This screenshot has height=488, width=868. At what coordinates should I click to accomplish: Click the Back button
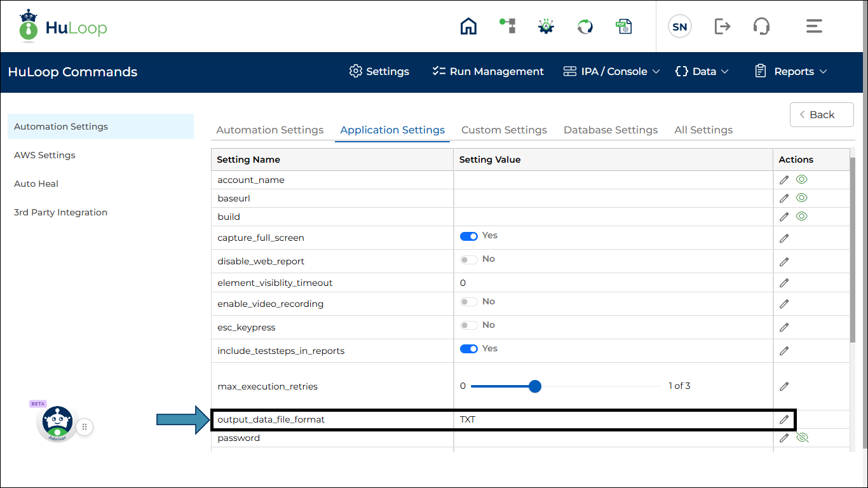[x=822, y=115]
